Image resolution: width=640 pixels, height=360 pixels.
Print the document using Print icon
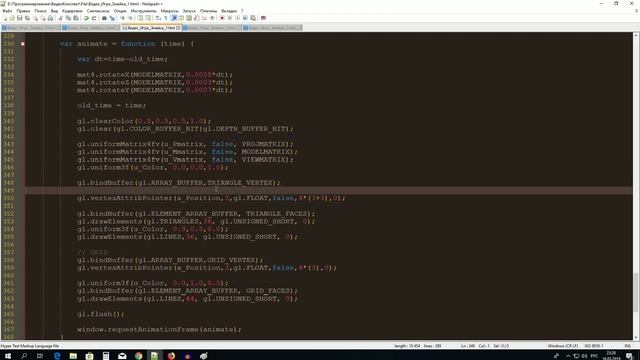[x=50, y=18]
